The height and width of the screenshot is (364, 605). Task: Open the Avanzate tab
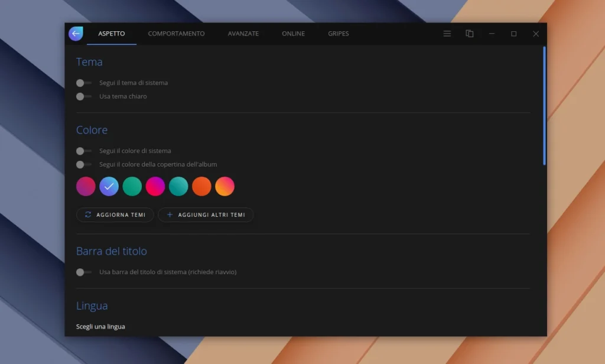(x=243, y=34)
